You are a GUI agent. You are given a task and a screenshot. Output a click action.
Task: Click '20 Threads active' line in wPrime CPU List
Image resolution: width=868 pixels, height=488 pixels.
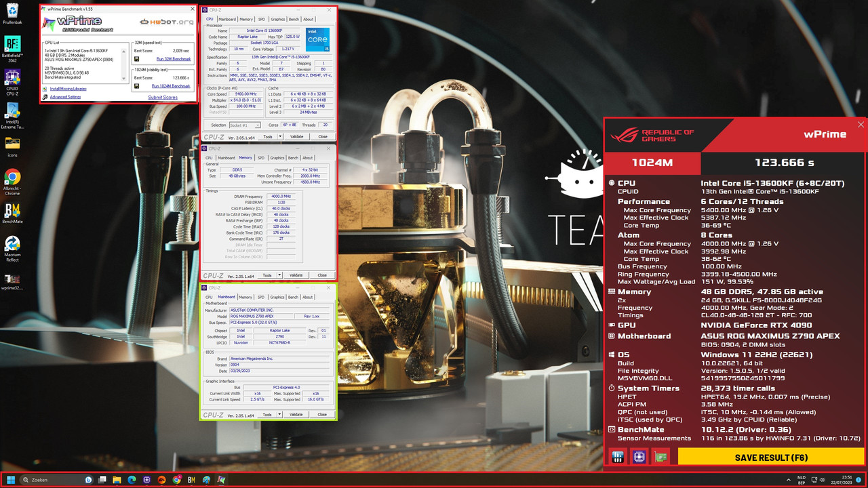[59, 68]
